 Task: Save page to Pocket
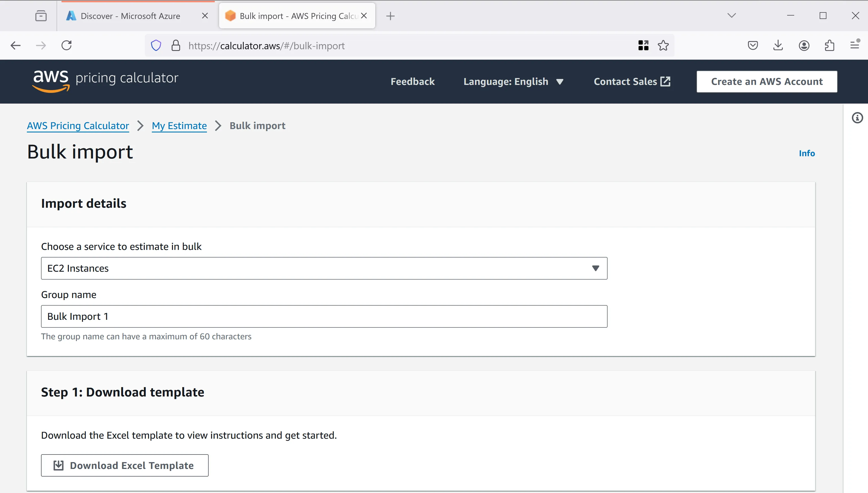753,45
